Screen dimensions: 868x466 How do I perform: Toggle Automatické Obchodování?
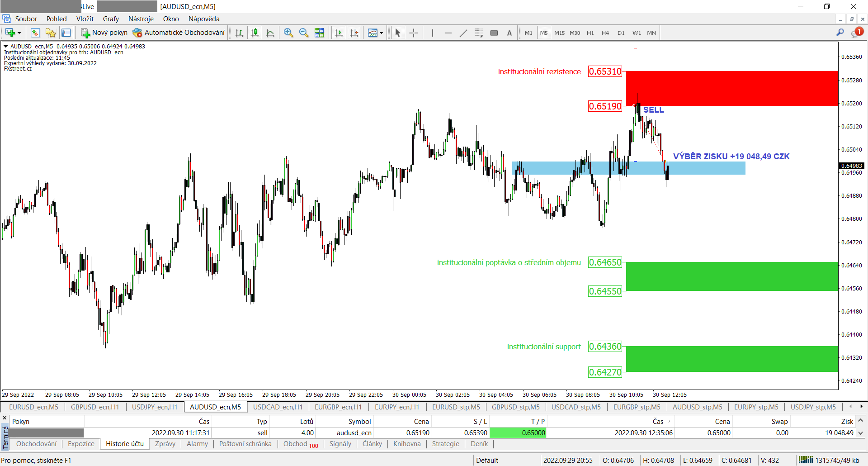[179, 33]
